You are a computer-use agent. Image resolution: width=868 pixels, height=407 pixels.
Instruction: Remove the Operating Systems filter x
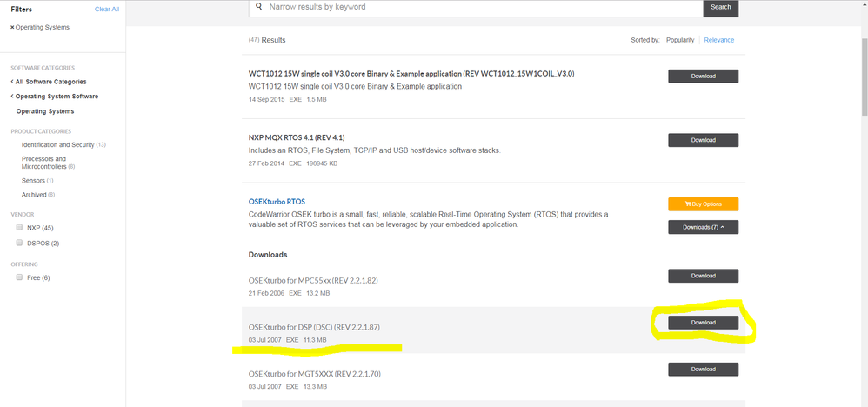coord(12,28)
